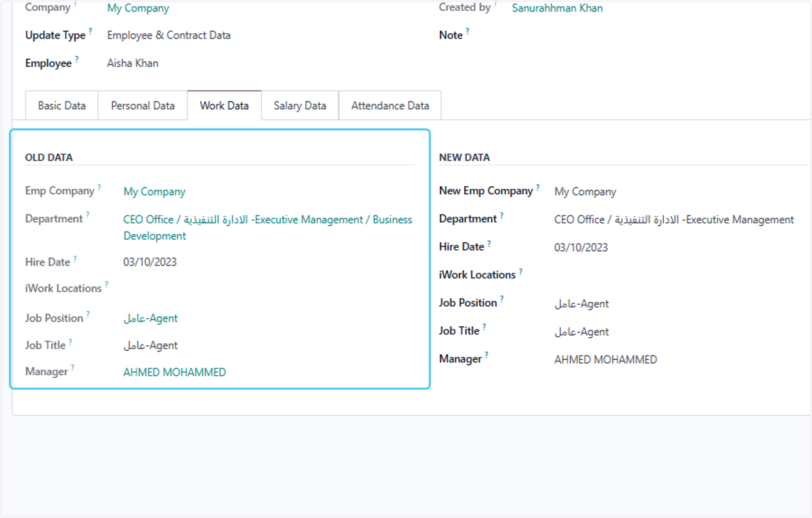Click the Job Position help icon in New Data
Viewport: 812px width, 518px height.
click(502, 299)
